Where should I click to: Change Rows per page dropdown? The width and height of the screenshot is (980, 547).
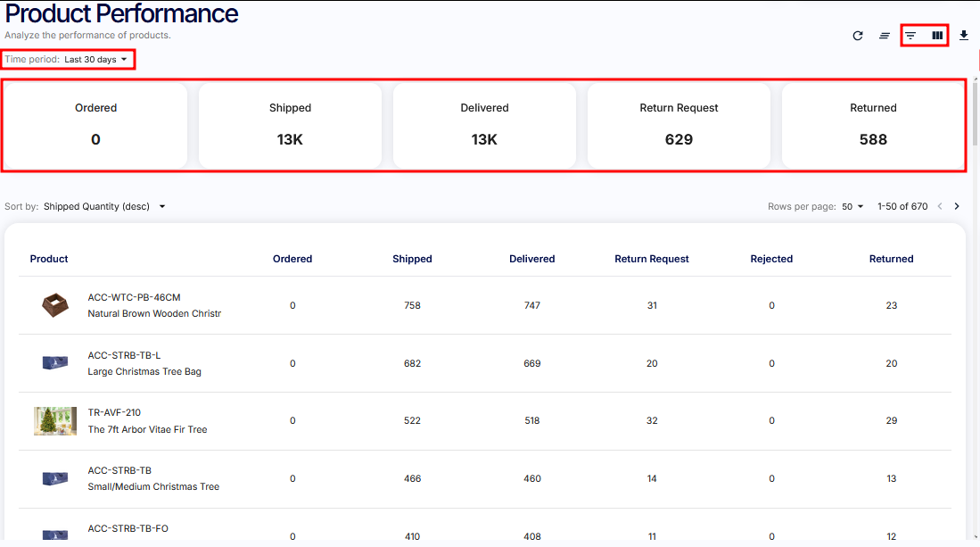853,206
